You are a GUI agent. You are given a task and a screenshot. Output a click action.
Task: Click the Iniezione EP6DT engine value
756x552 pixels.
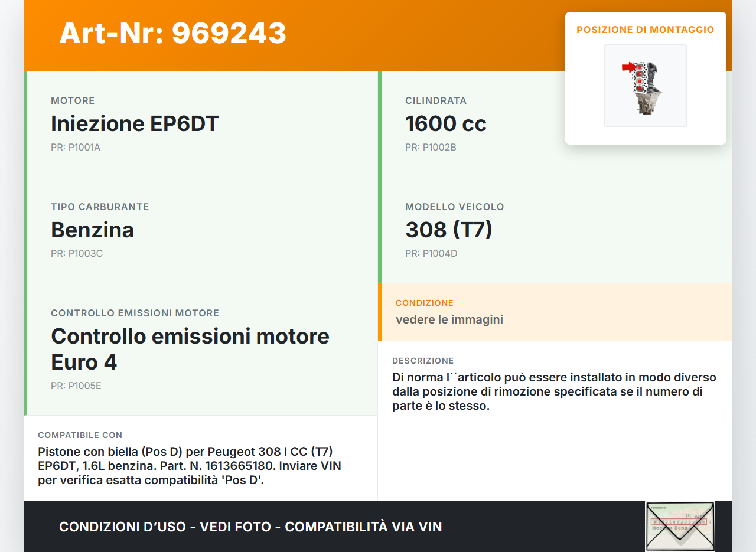coord(135,123)
